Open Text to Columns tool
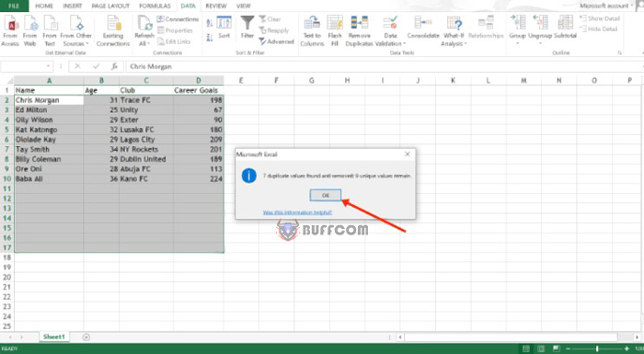Screen dimensions: 644x354 (x=312, y=23)
